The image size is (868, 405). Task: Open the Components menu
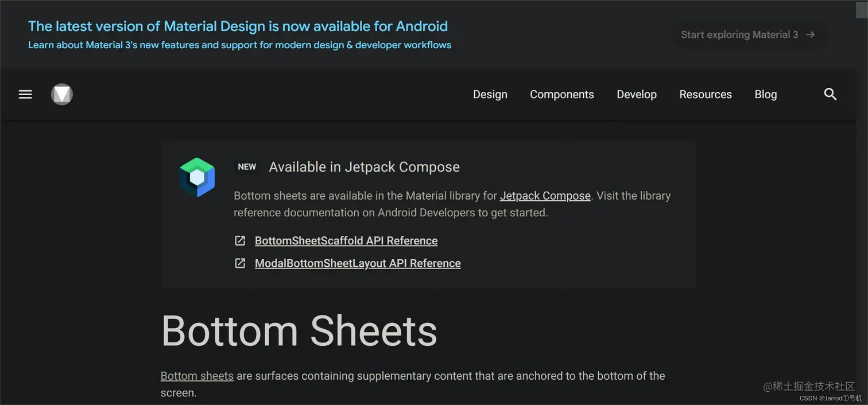562,95
